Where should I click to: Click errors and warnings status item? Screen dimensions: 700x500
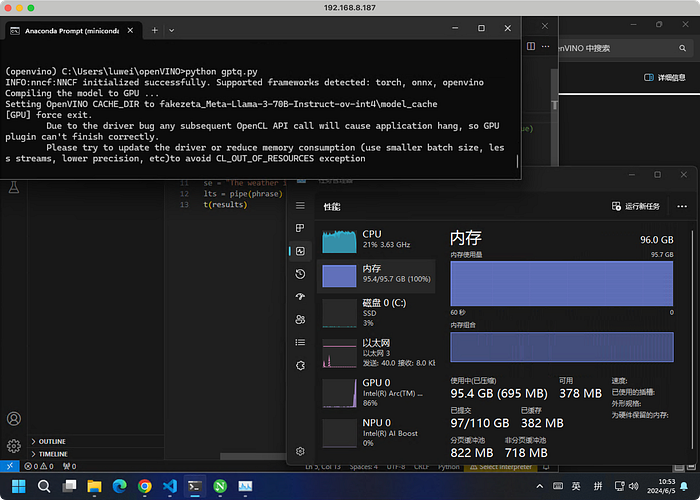click(39, 466)
